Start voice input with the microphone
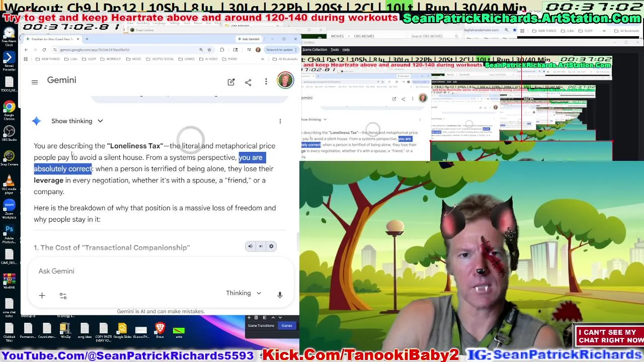The height and width of the screenshot is (362, 644). pyautogui.click(x=280, y=295)
